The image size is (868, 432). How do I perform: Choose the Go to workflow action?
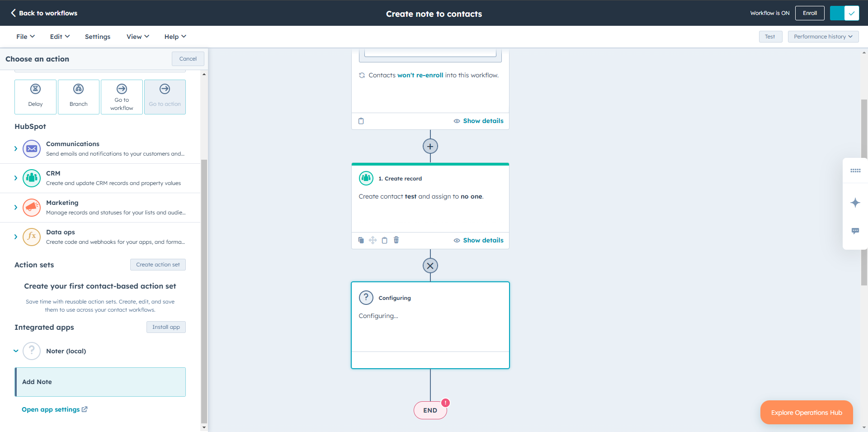point(122,97)
